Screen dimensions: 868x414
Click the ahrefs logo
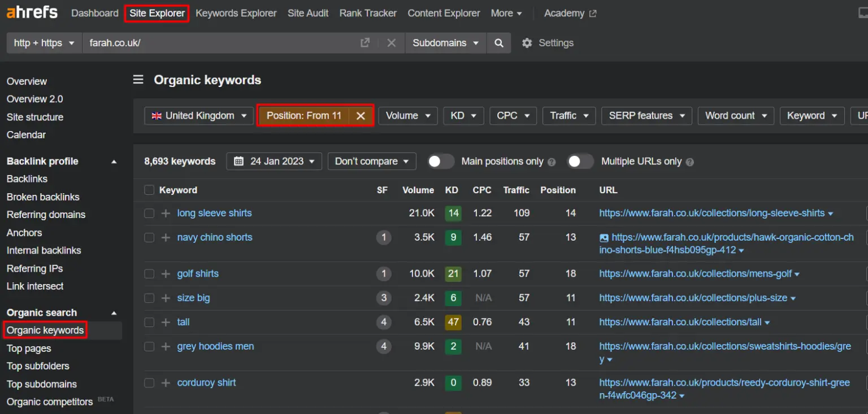(x=32, y=12)
